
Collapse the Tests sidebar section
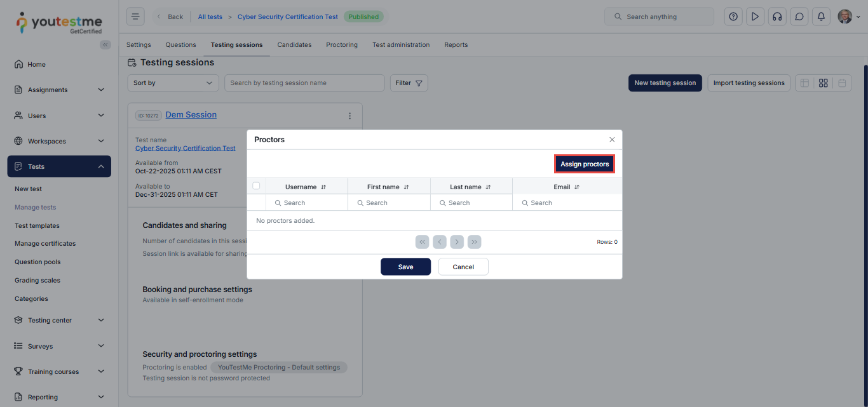coord(59,166)
